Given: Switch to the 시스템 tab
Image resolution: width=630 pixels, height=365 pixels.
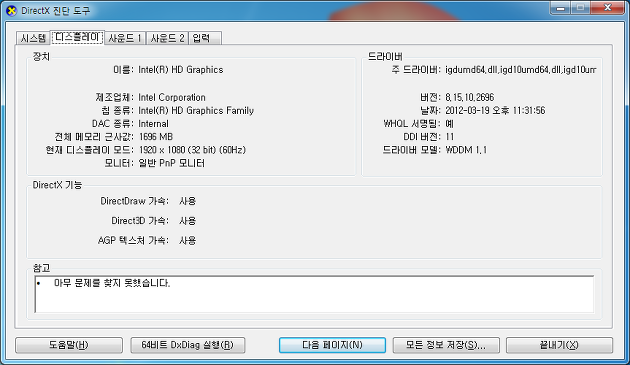Looking at the screenshot, I should [x=33, y=38].
